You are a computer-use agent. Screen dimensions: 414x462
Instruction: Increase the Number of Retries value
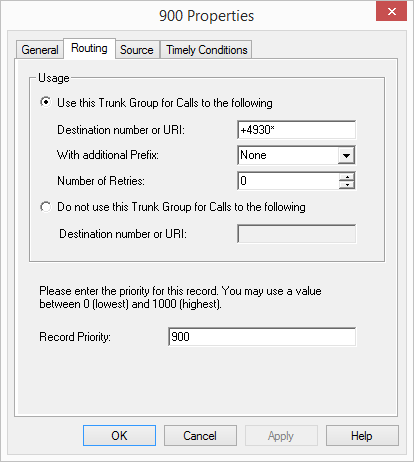347,177
